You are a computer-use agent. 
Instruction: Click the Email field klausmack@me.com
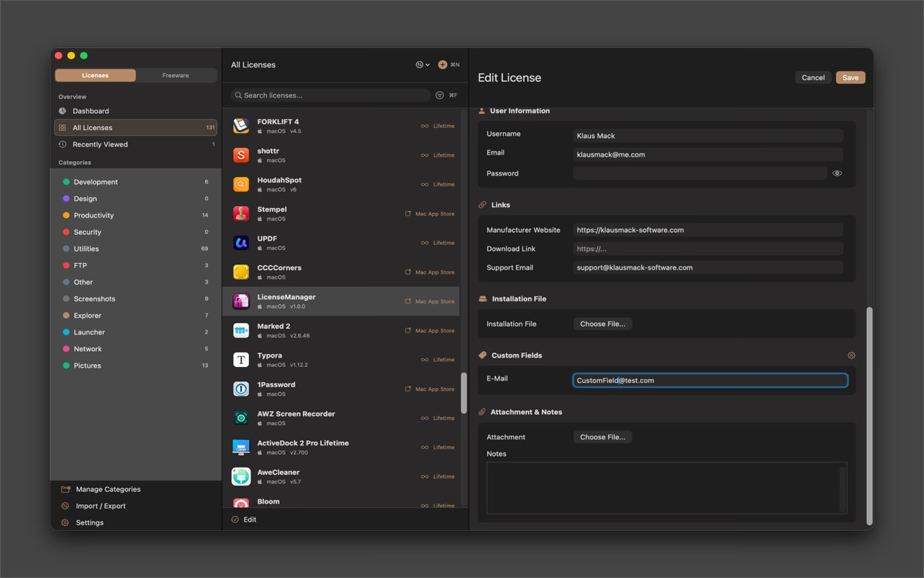point(708,154)
